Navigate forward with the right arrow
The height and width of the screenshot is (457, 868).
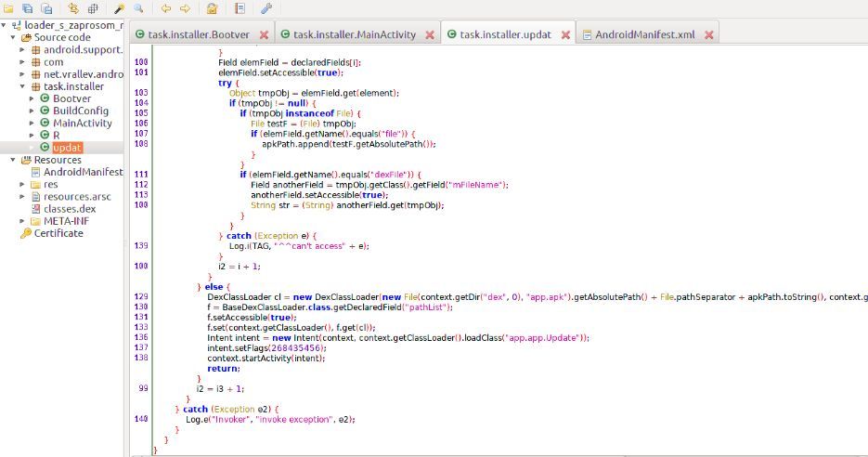[185, 8]
